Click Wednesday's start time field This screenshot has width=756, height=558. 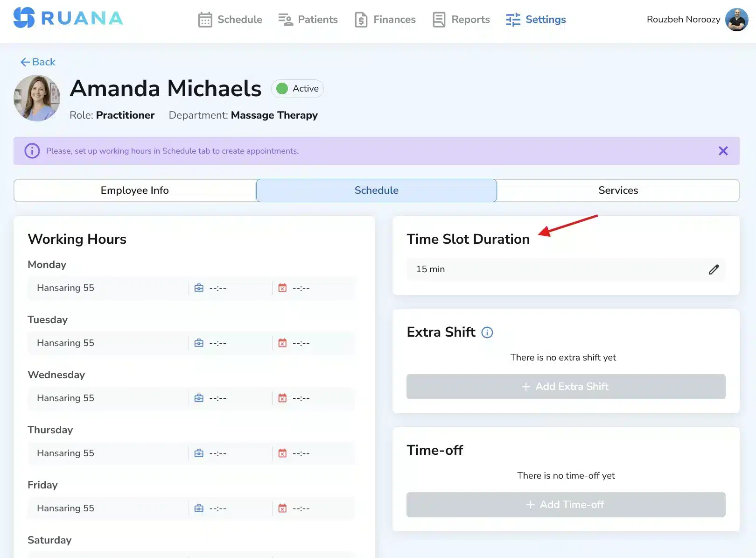point(218,398)
